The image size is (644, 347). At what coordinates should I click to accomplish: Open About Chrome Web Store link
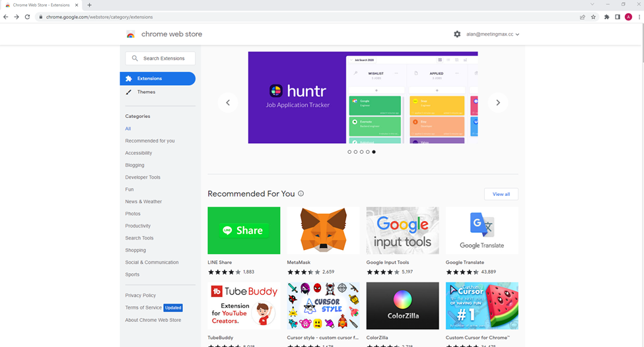[153, 320]
